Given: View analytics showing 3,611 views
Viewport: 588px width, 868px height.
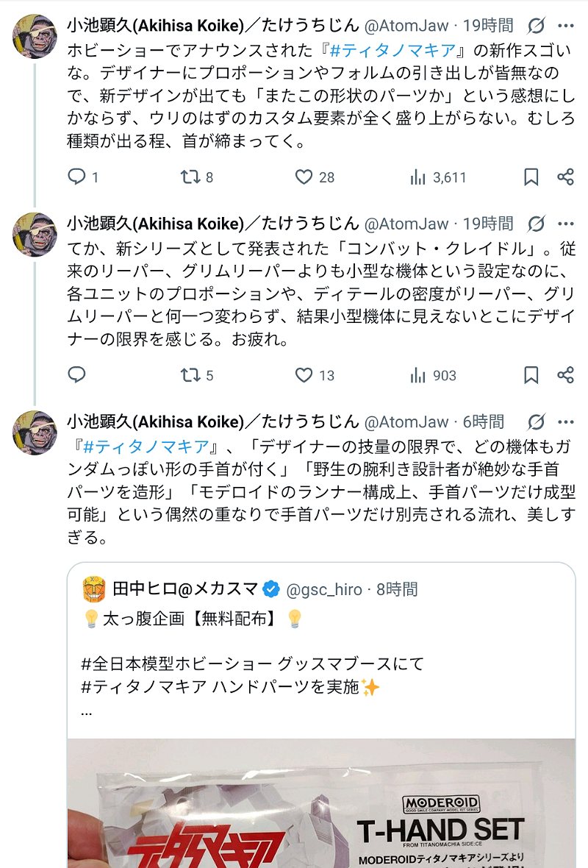Looking at the screenshot, I should [418, 177].
